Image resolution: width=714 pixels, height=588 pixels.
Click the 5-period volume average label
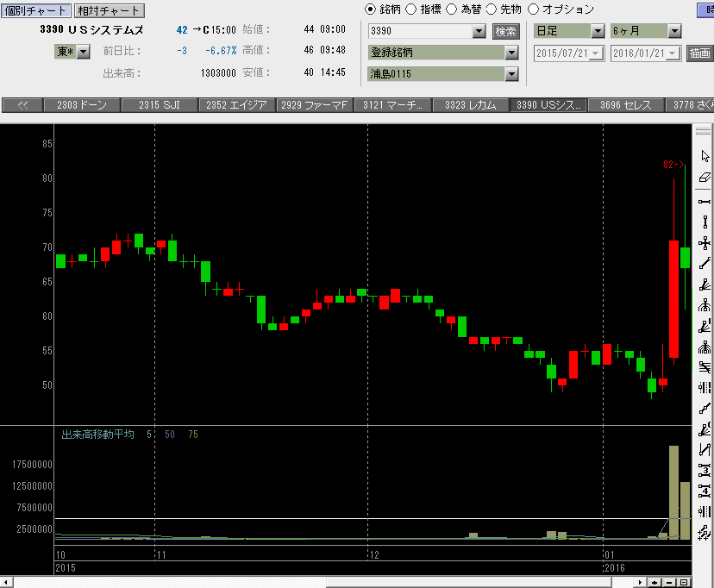[149, 435]
